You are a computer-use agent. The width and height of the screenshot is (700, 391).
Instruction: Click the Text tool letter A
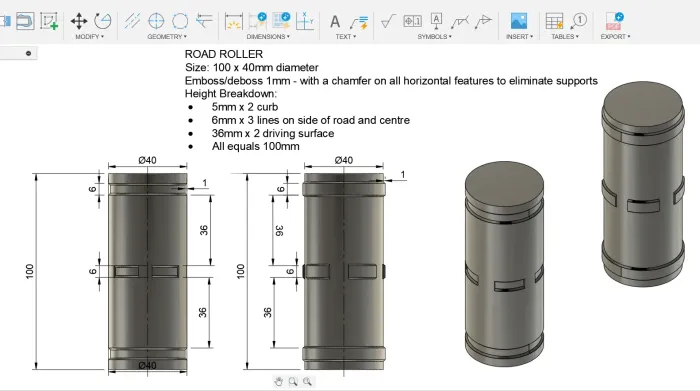point(335,21)
